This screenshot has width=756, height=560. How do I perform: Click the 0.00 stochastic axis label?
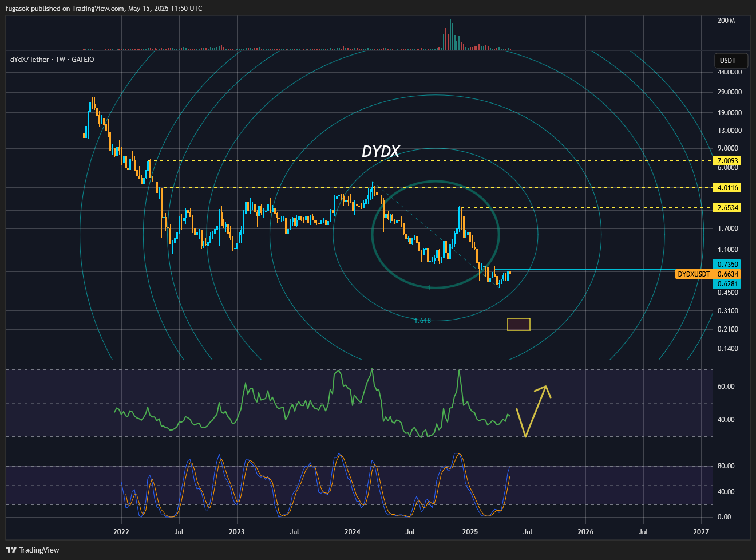pyautogui.click(x=724, y=517)
